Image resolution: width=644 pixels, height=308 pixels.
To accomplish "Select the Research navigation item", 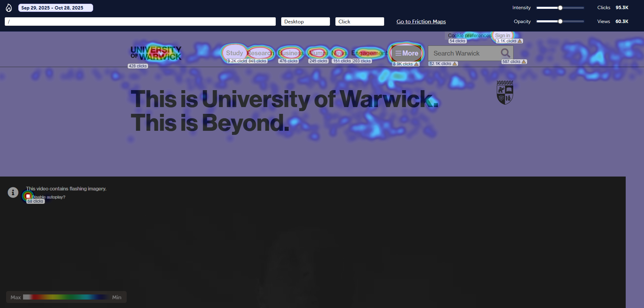I will [260, 53].
